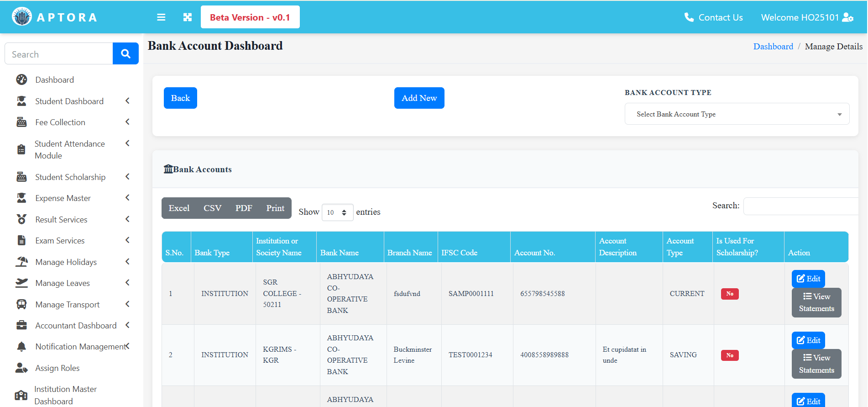
Task: Export table with the CSV button
Action: pyautogui.click(x=213, y=208)
